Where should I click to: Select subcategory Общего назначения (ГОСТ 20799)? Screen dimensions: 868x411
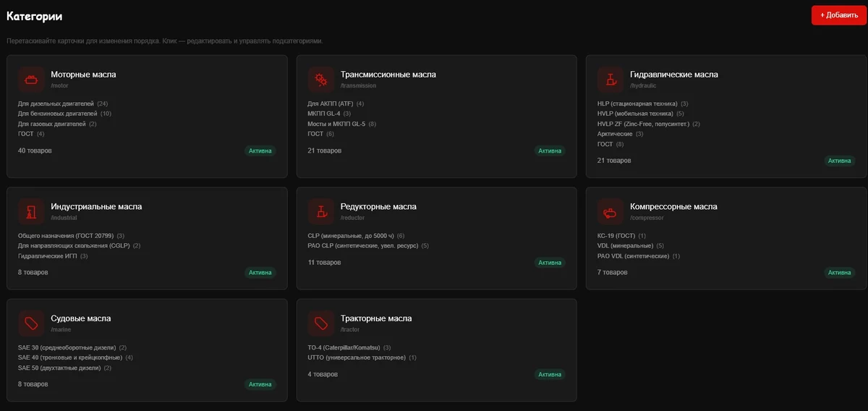click(x=66, y=236)
